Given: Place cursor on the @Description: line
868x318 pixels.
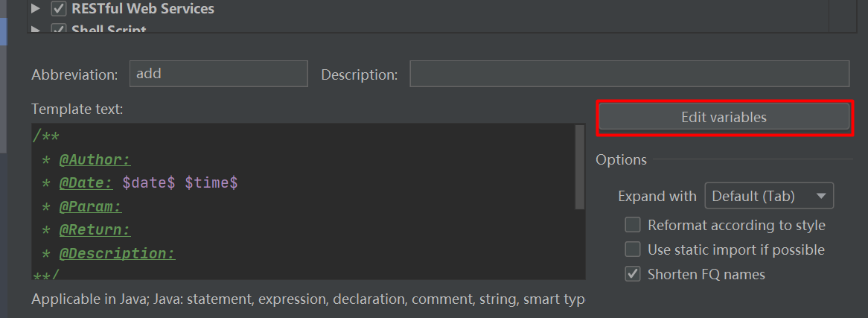Looking at the screenshot, I should 117,254.
